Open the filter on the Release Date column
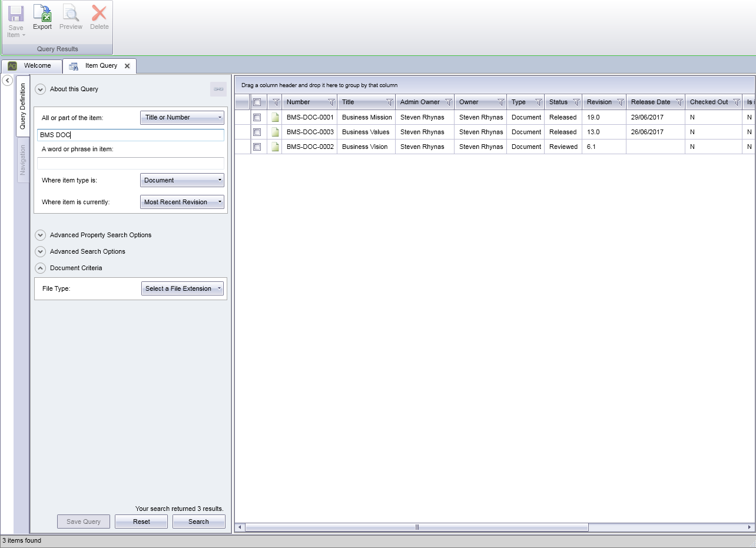The image size is (756, 548). [679, 102]
